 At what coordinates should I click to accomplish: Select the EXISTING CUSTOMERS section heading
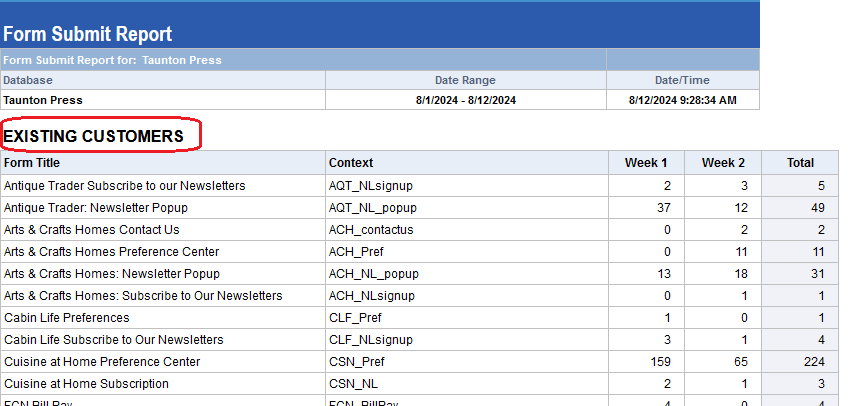tap(94, 136)
